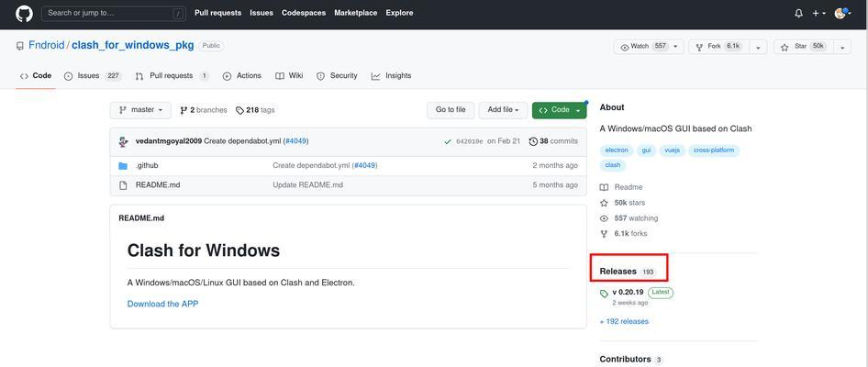Expand the dropdown beside Star
This screenshot has height=367, width=868.
click(x=841, y=47)
